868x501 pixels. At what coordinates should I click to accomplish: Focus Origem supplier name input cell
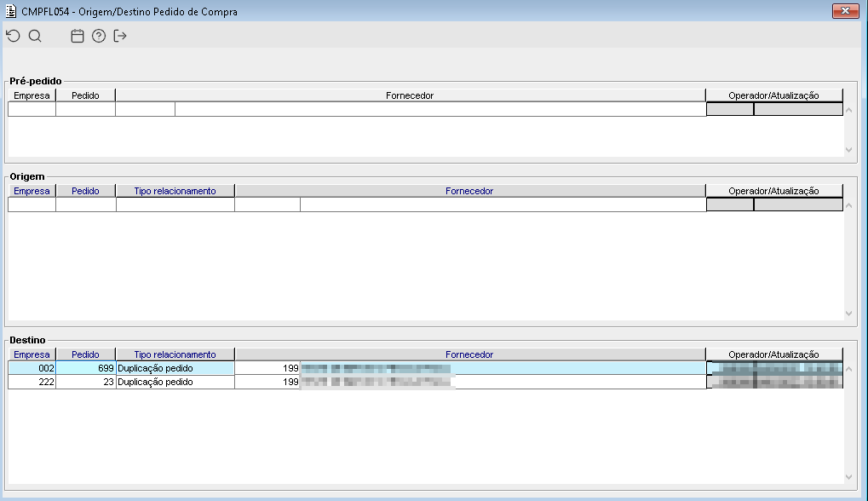(x=503, y=204)
